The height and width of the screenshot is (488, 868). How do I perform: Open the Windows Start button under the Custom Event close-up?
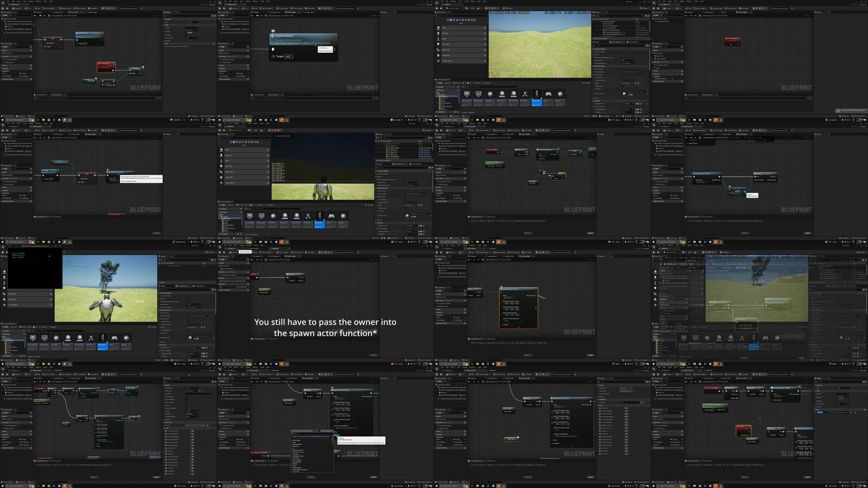[220, 120]
